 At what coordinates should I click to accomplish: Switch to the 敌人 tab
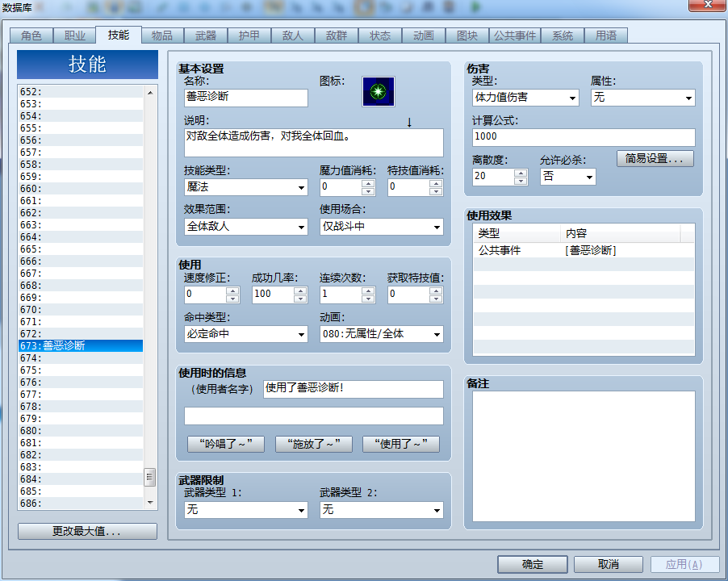(293, 36)
